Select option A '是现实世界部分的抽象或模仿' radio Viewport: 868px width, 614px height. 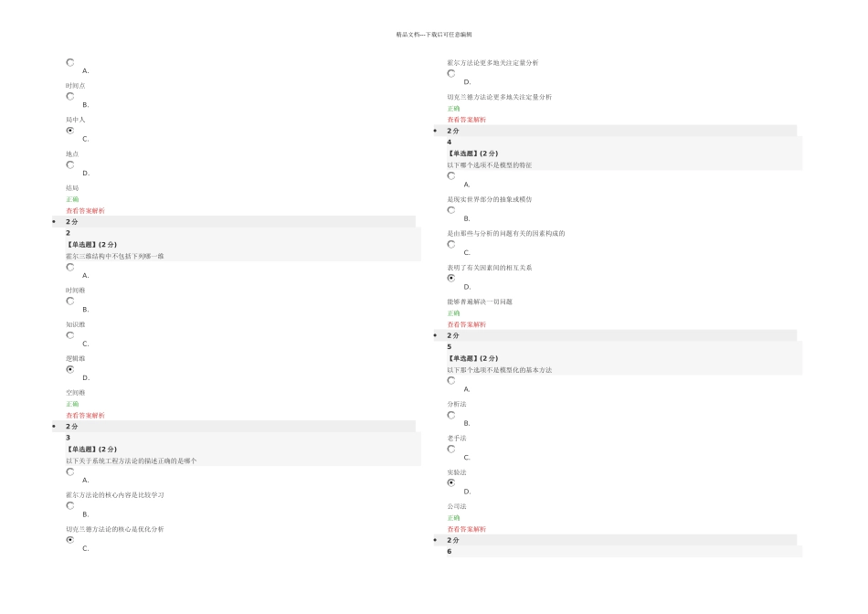point(451,176)
